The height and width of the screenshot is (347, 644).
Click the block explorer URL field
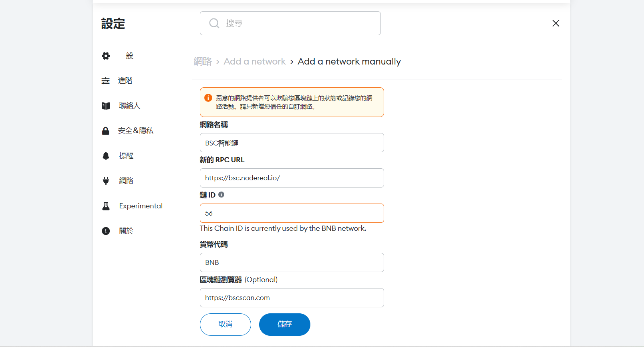(292, 298)
